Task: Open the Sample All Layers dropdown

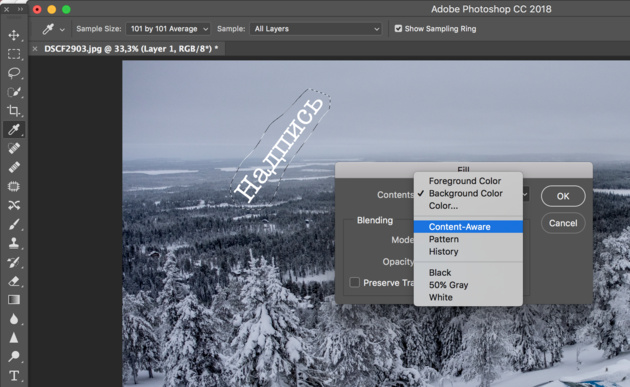Action: coord(315,29)
